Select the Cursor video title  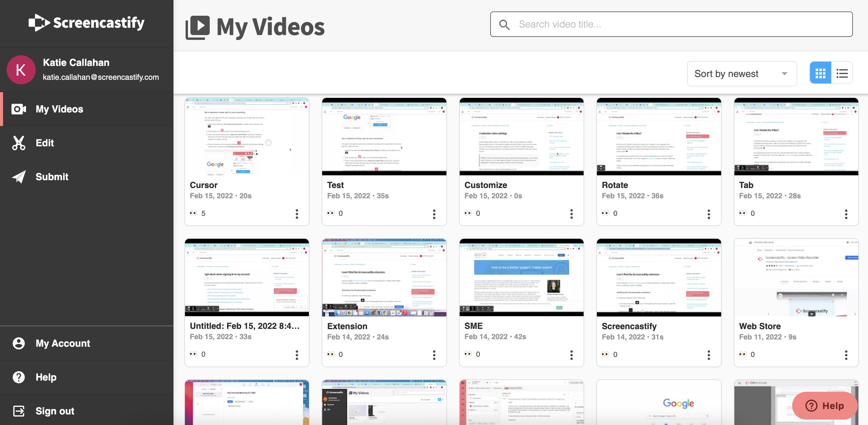click(203, 185)
